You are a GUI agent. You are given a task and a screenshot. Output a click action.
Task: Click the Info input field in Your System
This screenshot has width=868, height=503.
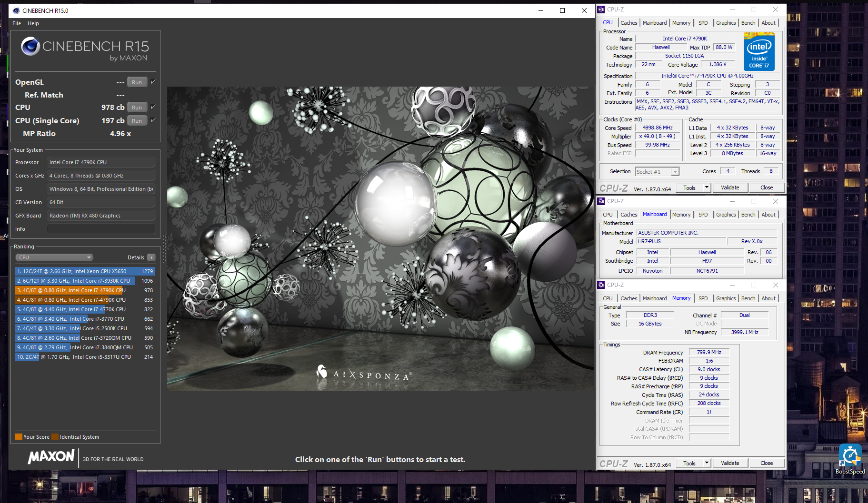[101, 229]
